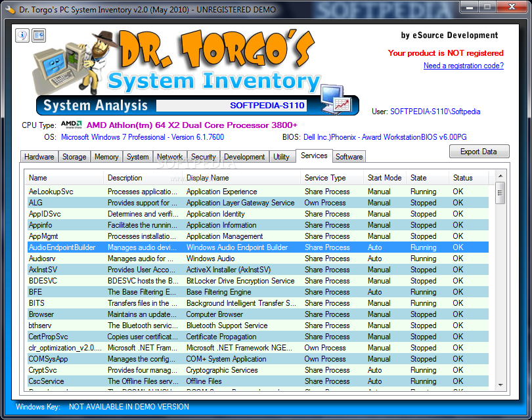Open 'Need a registration code?' link
The width and height of the screenshot is (532, 420).
[x=464, y=66]
